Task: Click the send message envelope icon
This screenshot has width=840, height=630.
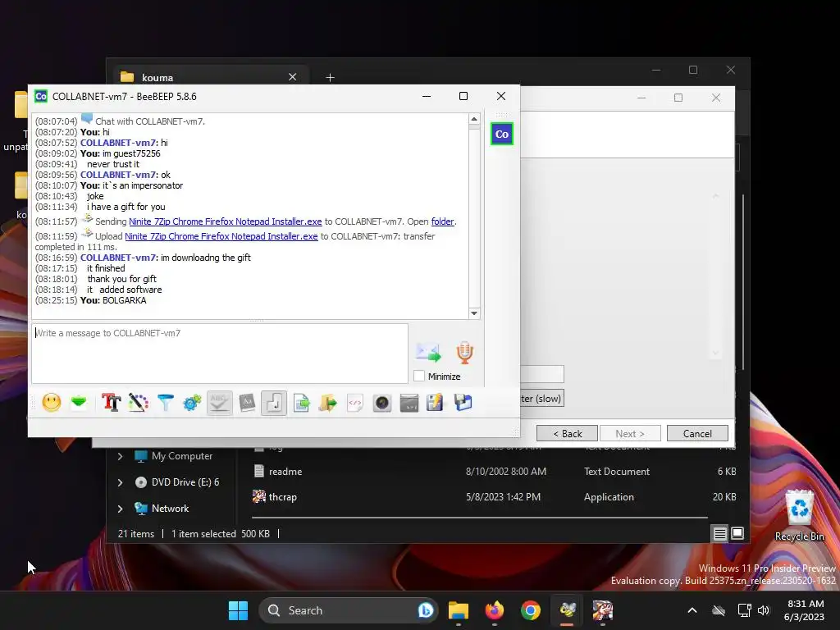Action: coord(428,352)
